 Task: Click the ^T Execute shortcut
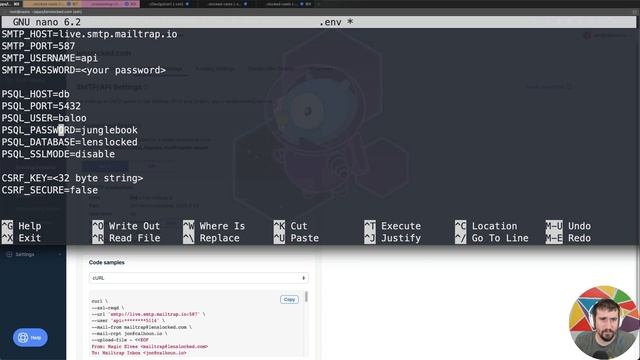pos(393,226)
